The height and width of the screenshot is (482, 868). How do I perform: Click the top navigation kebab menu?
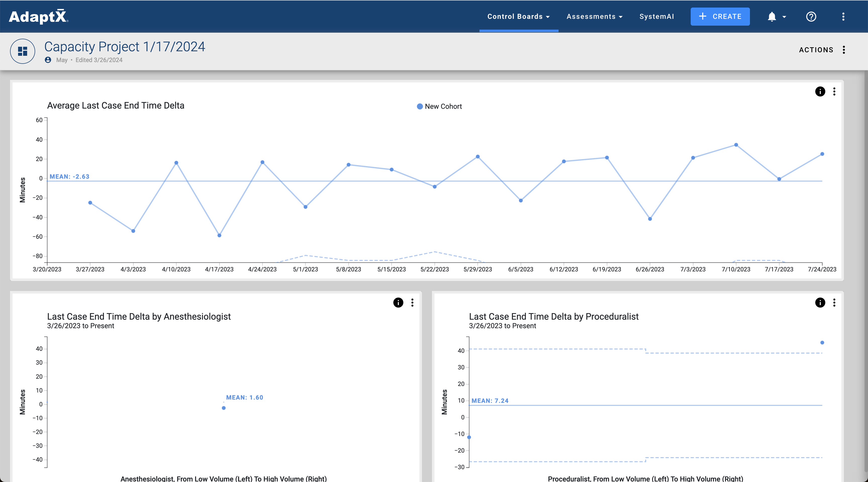point(843,17)
